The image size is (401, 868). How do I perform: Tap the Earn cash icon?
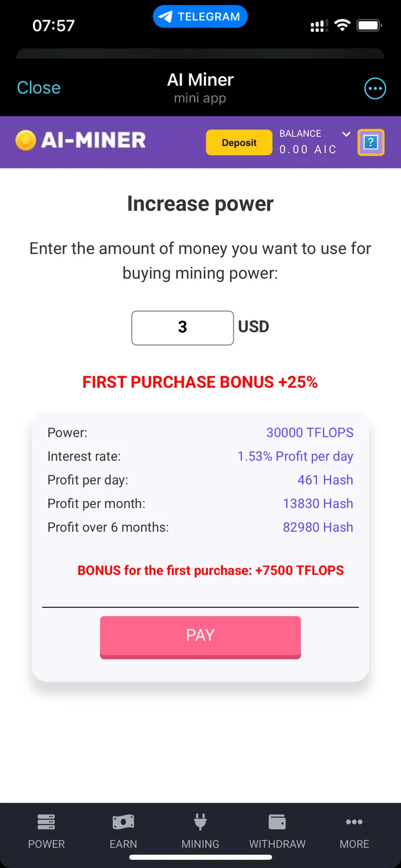123,822
